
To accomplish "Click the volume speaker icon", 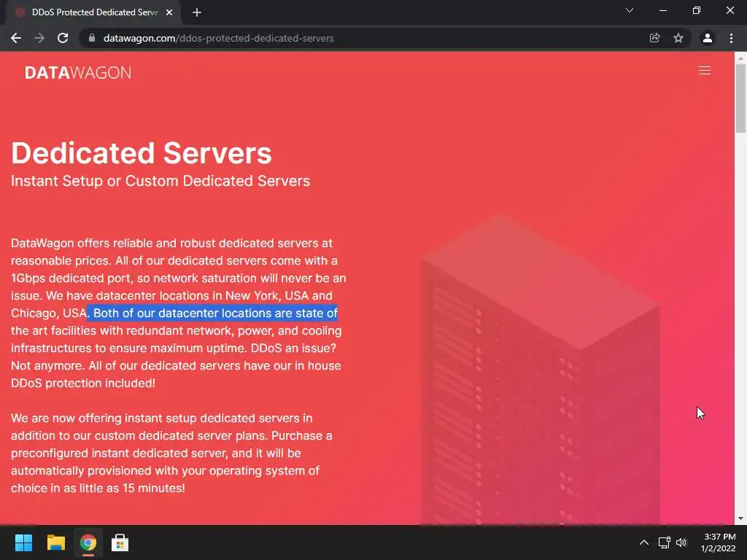I will point(681,542).
